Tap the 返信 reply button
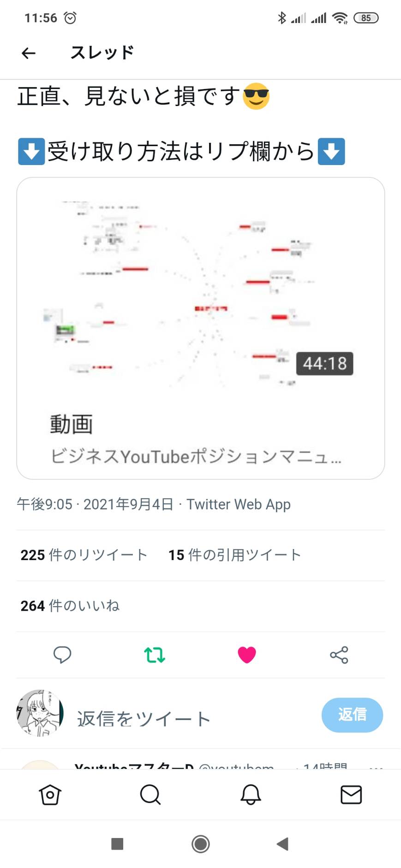Screen dimensions: 401x868 click(352, 715)
